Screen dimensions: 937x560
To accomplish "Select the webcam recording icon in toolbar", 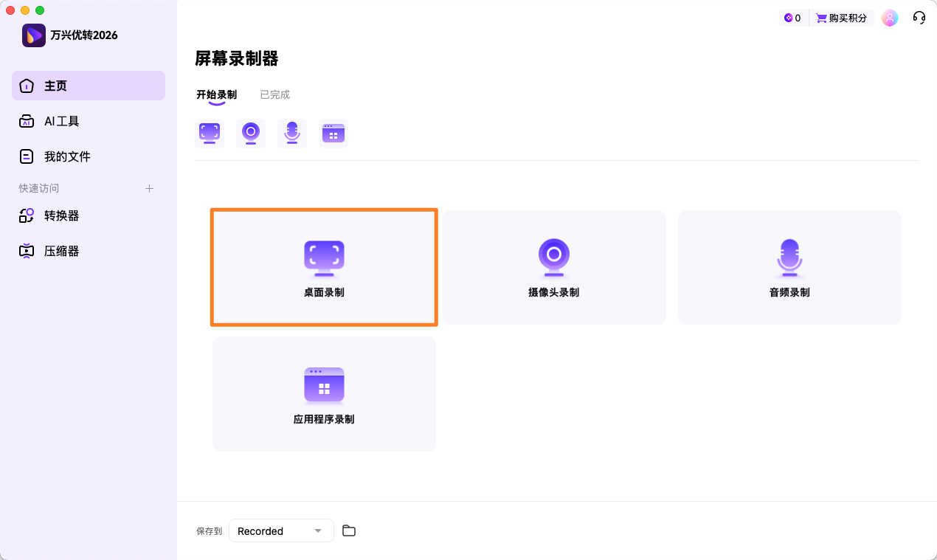I will pos(251,133).
